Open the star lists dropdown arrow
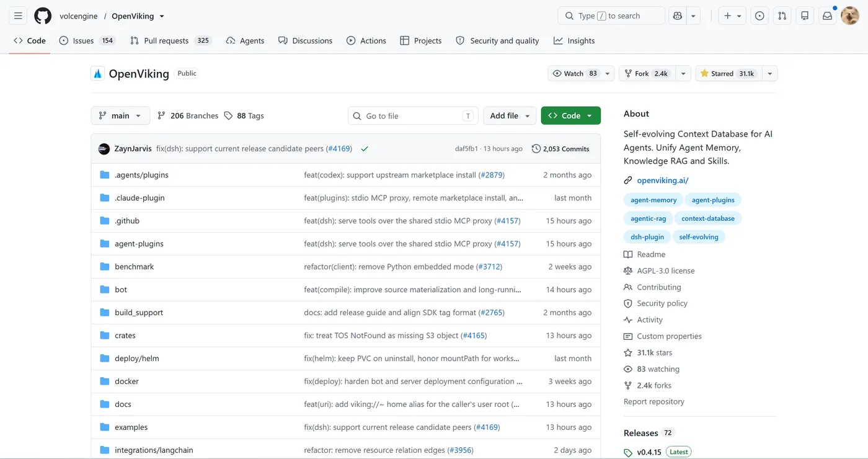The height and width of the screenshot is (459, 868). tap(769, 73)
